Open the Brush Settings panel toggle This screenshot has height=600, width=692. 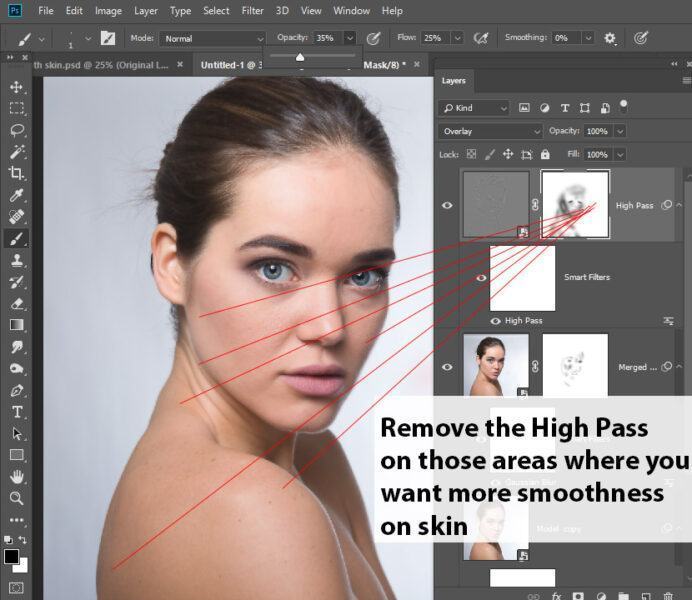pos(108,38)
